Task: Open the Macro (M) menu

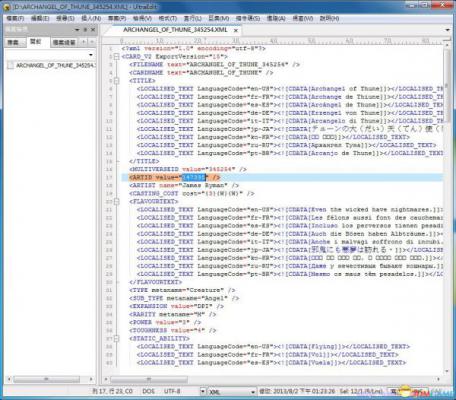Action: [x=219, y=18]
